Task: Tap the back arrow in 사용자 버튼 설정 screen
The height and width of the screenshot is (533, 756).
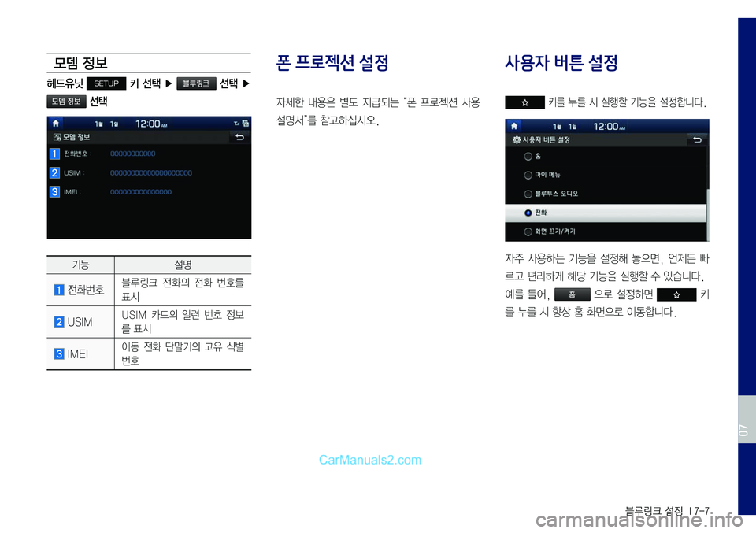Action: pyautogui.click(x=697, y=140)
